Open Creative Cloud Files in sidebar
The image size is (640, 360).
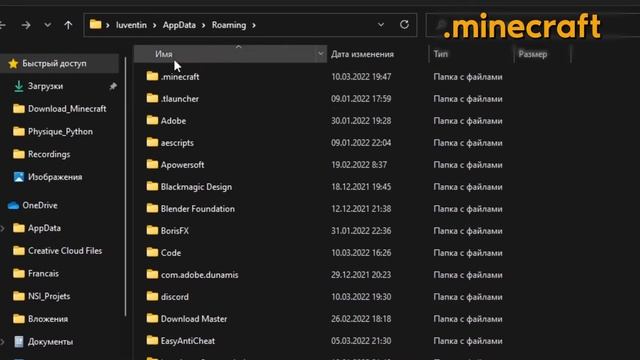click(x=65, y=251)
